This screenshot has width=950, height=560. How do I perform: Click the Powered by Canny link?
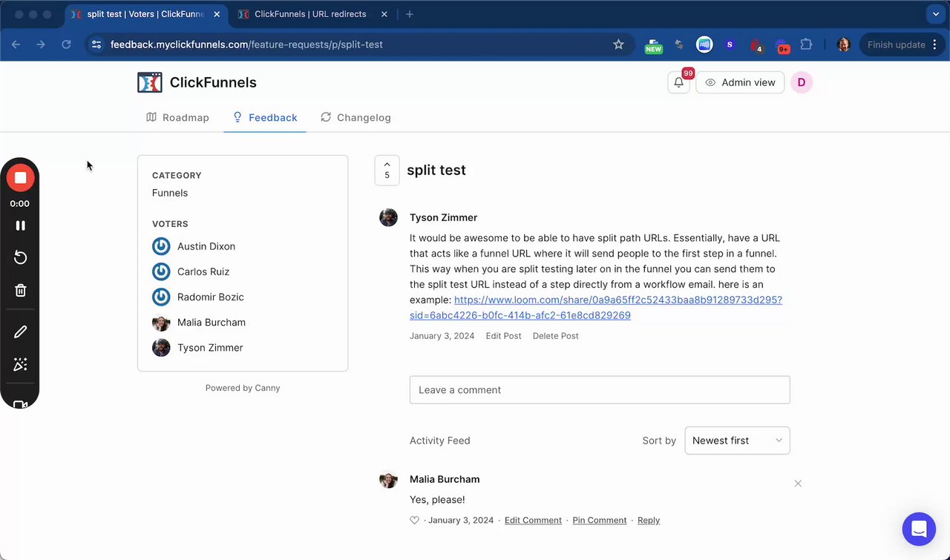[243, 388]
